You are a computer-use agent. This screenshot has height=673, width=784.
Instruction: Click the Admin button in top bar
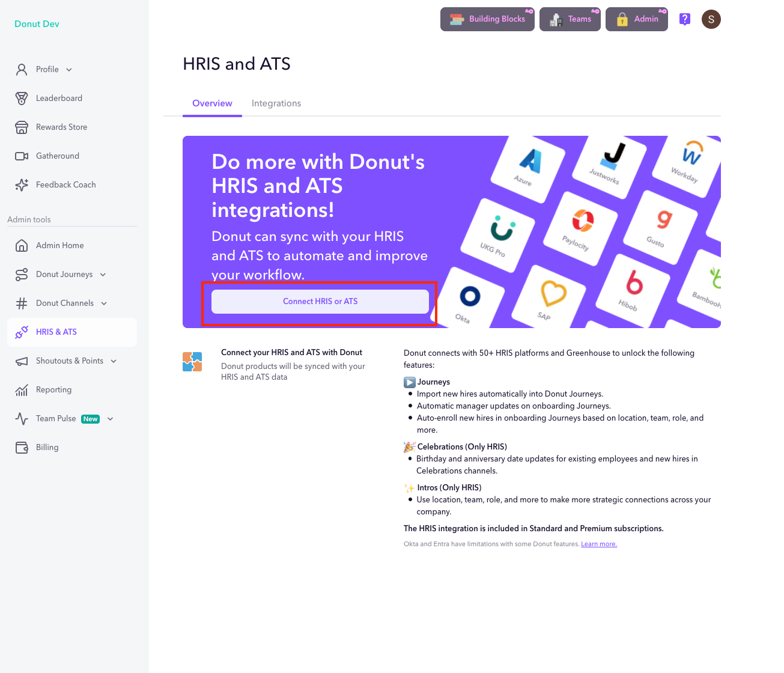click(637, 19)
